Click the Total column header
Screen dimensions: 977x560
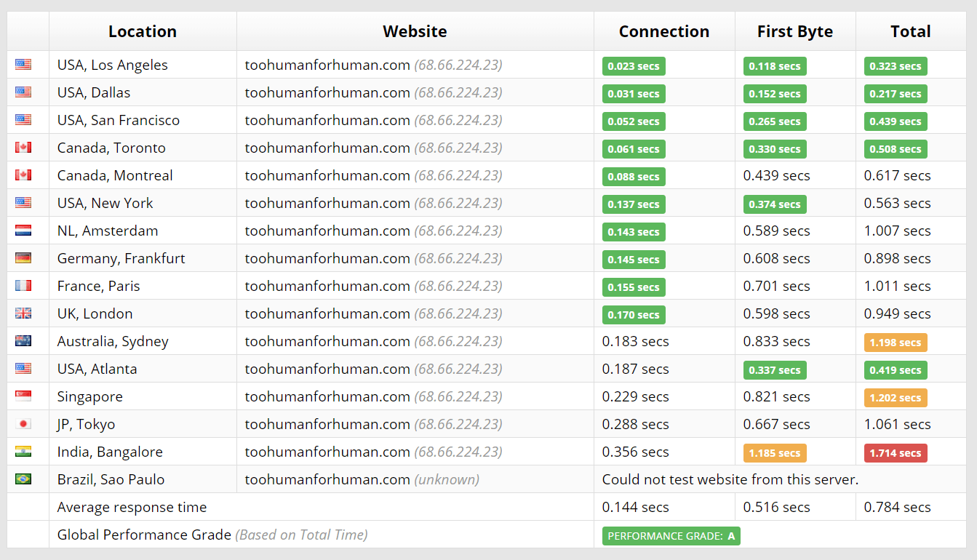click(x=911, y=31)
